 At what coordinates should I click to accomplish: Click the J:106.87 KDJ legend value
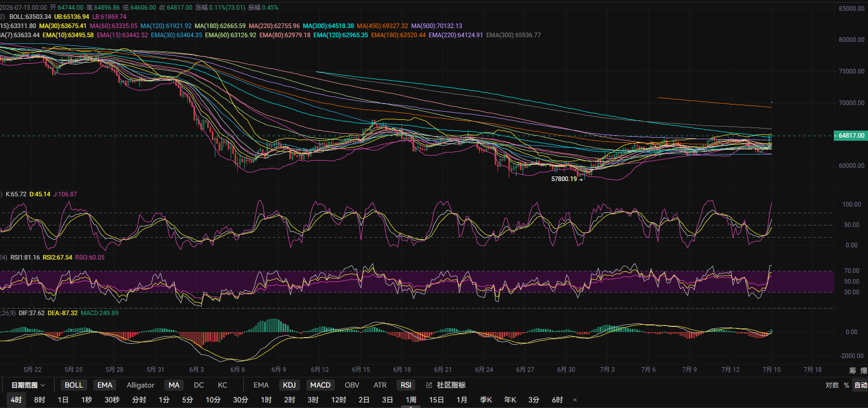tap(65, 194)
